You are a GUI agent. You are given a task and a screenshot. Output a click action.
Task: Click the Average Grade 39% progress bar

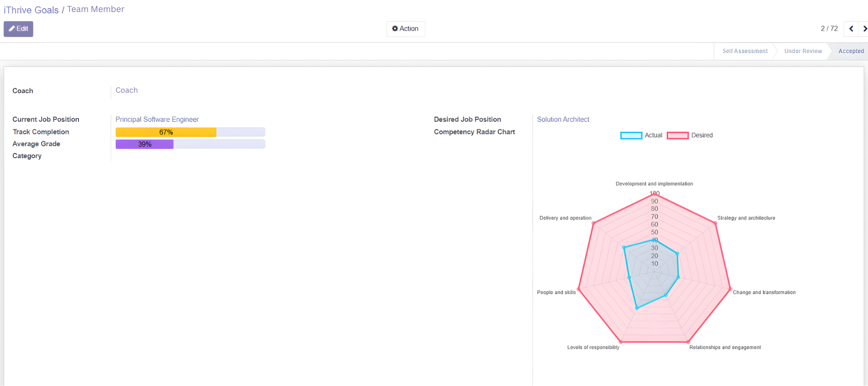tap(190, 144)
